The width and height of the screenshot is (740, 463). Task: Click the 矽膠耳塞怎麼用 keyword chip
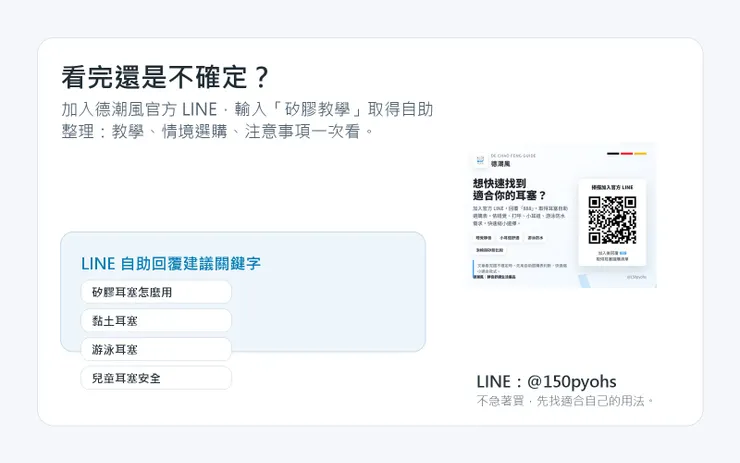pyautogui.click(x=156, y=292)
